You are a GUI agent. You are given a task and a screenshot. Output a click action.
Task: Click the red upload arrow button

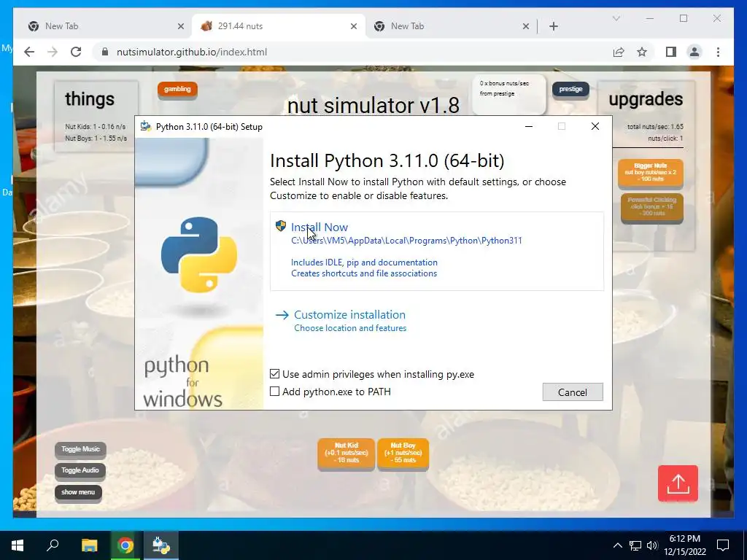tap(678, 483)
